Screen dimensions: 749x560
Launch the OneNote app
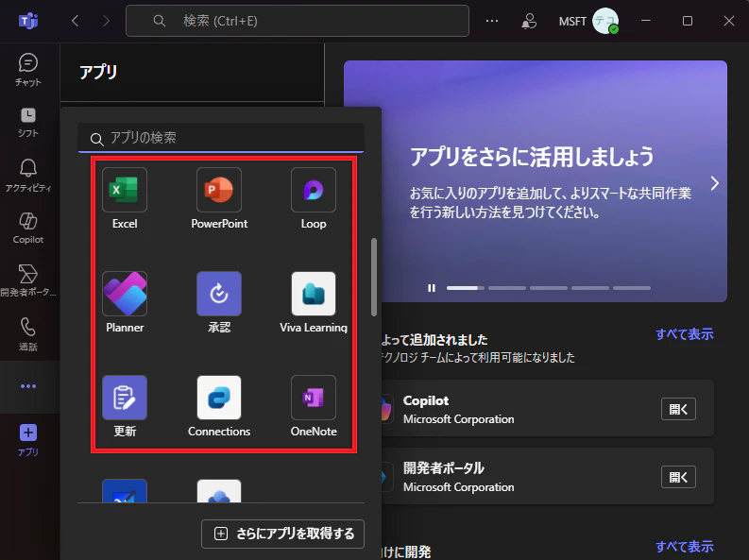pyautogui.click(x=314, y=398)
